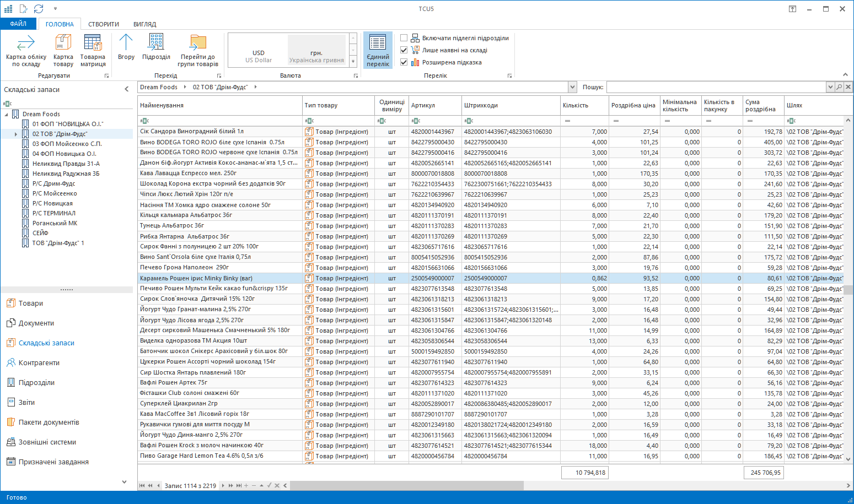
Task: Open the Складські запаси sidebar section
Action: [46, 343]
